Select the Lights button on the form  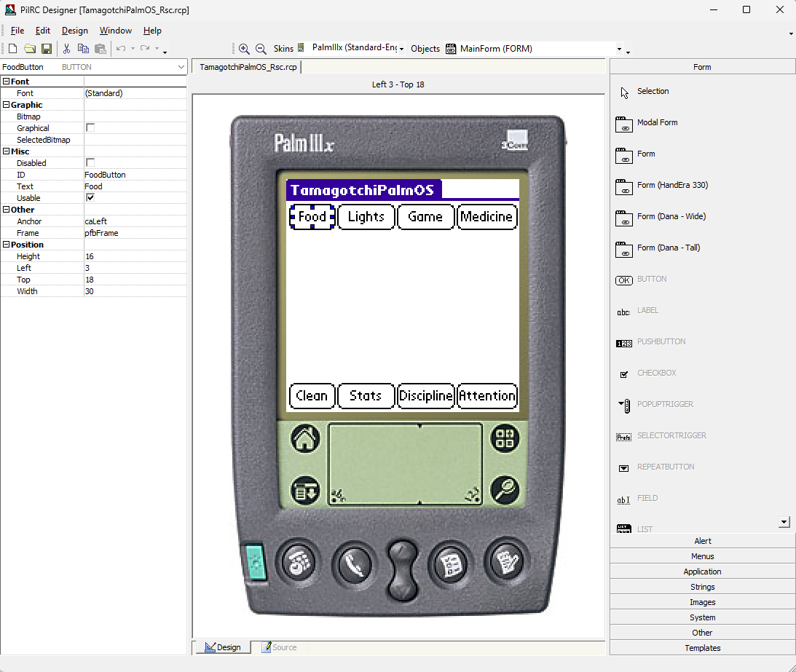coord(366,217)
